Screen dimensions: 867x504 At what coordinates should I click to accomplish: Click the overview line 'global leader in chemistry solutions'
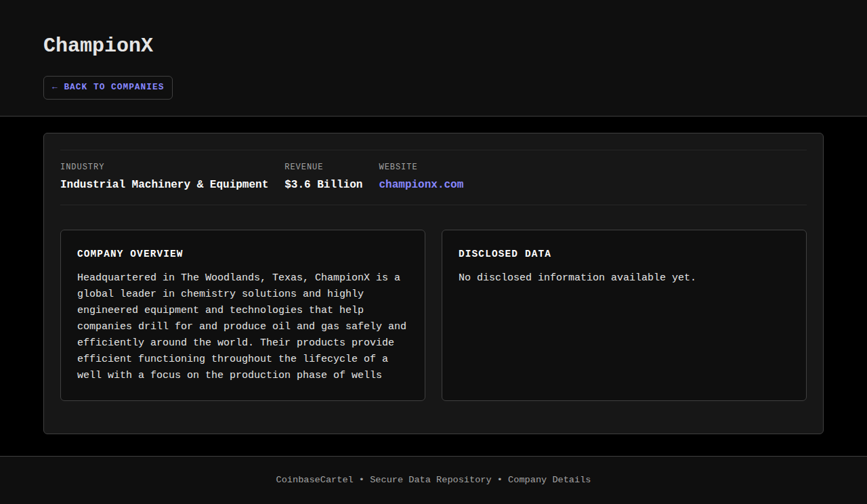tap(220, 293)
